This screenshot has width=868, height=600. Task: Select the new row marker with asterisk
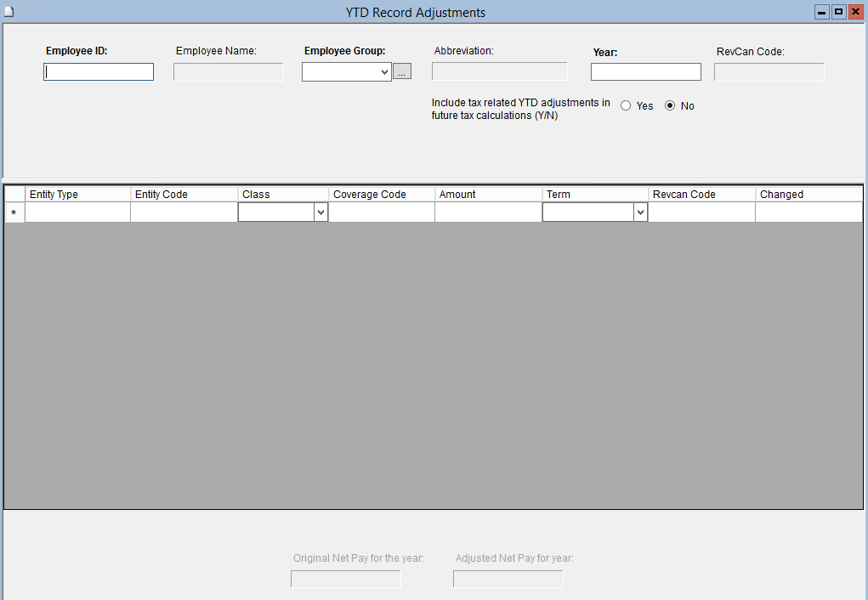click(14, 212)
